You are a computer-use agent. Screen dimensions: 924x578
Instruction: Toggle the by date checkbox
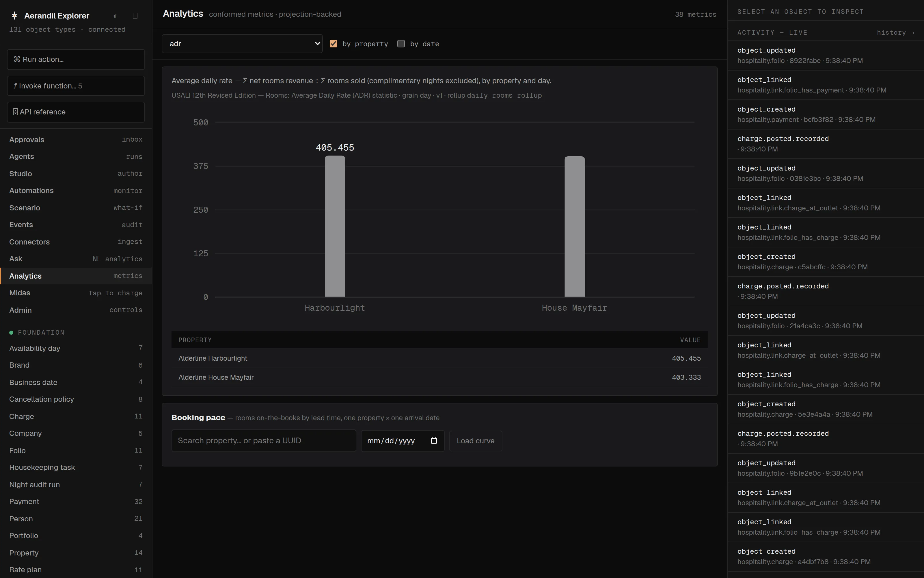401,44
